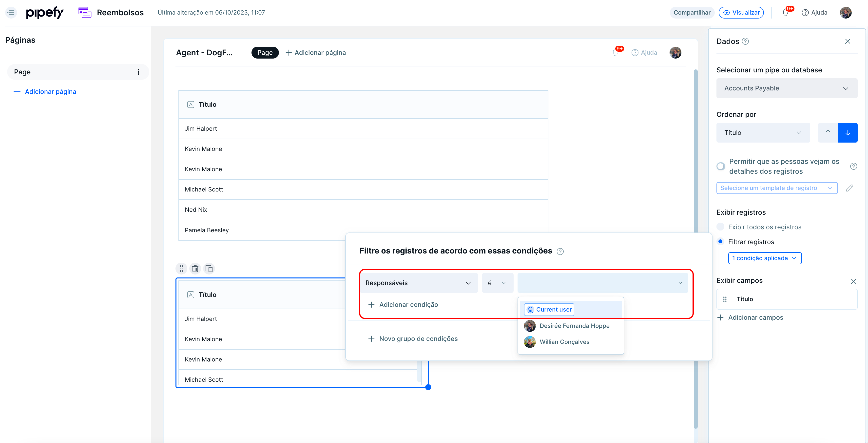Click Adicionar página in the left sidebar
This screenshot has width=868, height=443.
pos(44,91)
